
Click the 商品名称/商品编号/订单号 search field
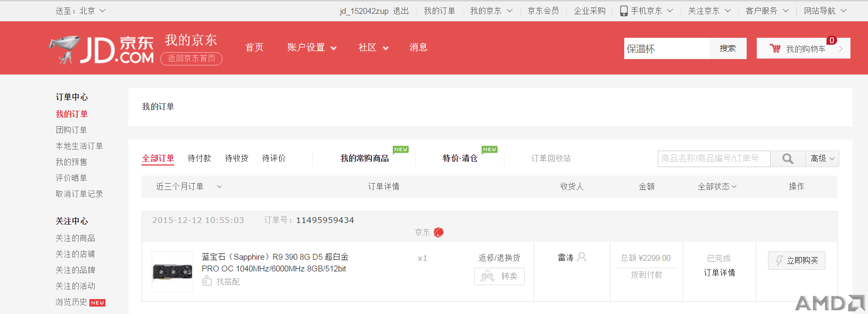point(714,159)
